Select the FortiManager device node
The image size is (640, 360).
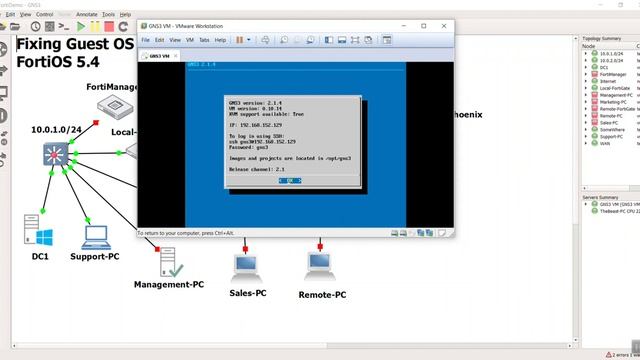115,107
